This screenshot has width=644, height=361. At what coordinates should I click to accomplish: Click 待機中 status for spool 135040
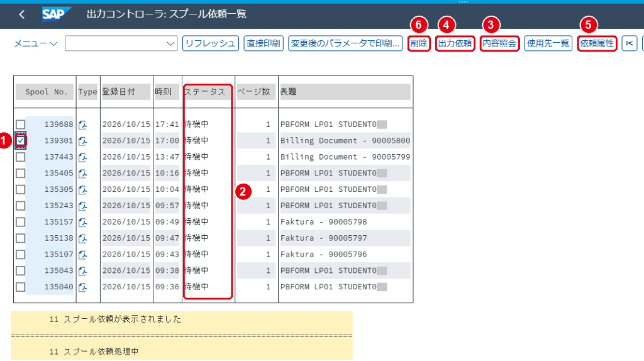(x=197, y=287)
